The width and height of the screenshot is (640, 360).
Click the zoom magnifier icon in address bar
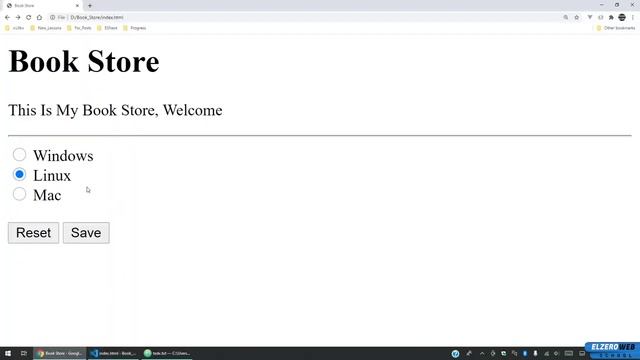pos(566,18)
